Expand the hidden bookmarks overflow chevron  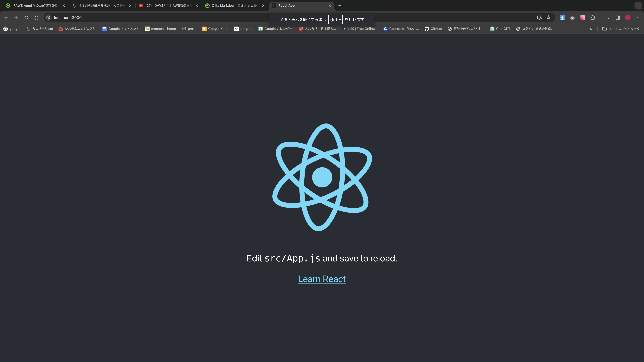coord(591,28)
